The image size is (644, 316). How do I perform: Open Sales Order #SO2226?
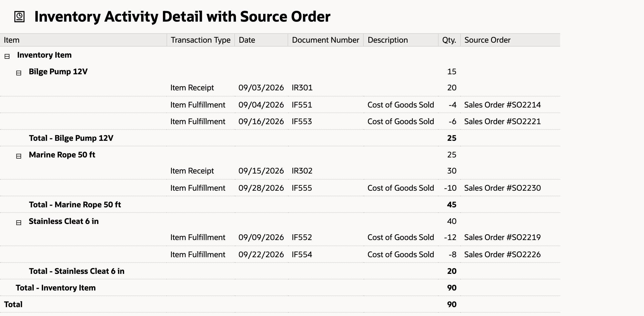coord(502,254)
